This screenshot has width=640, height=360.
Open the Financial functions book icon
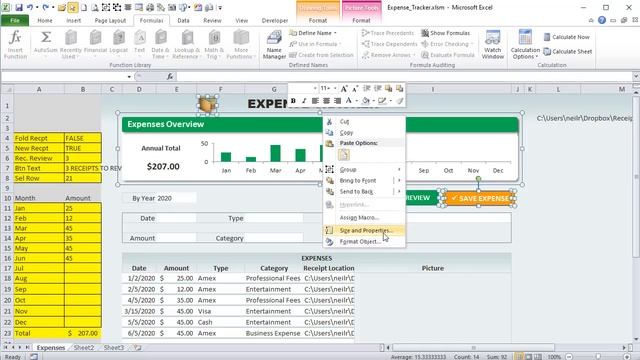[x=95, y=38]
